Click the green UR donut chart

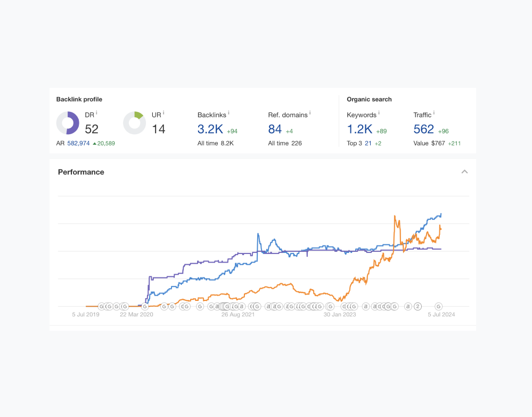(134, 123)
